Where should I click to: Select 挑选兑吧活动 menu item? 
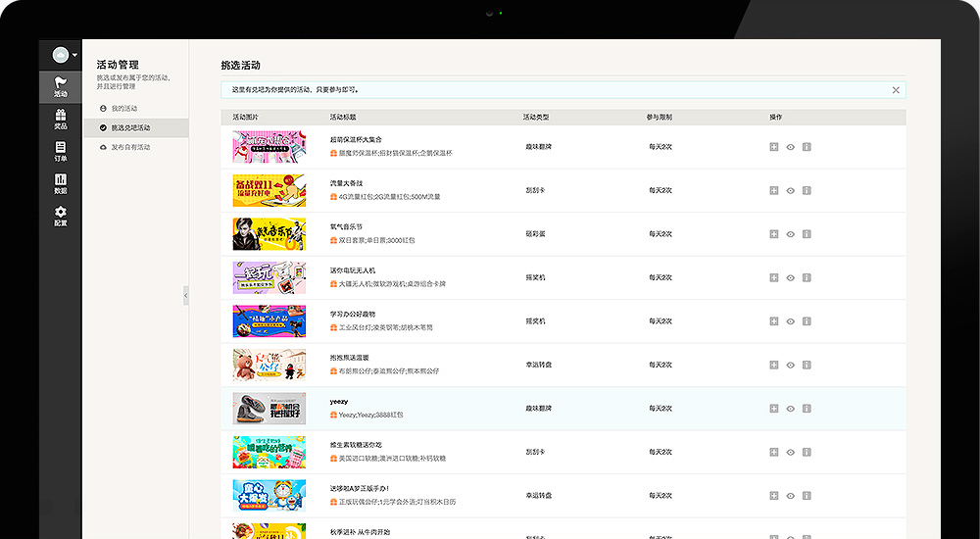[130, 127]
